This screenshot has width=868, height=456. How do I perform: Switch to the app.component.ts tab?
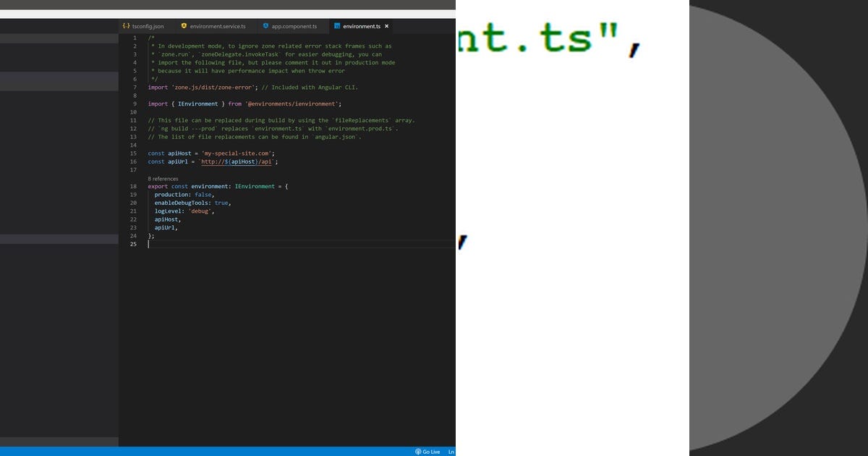pos(294,26)
